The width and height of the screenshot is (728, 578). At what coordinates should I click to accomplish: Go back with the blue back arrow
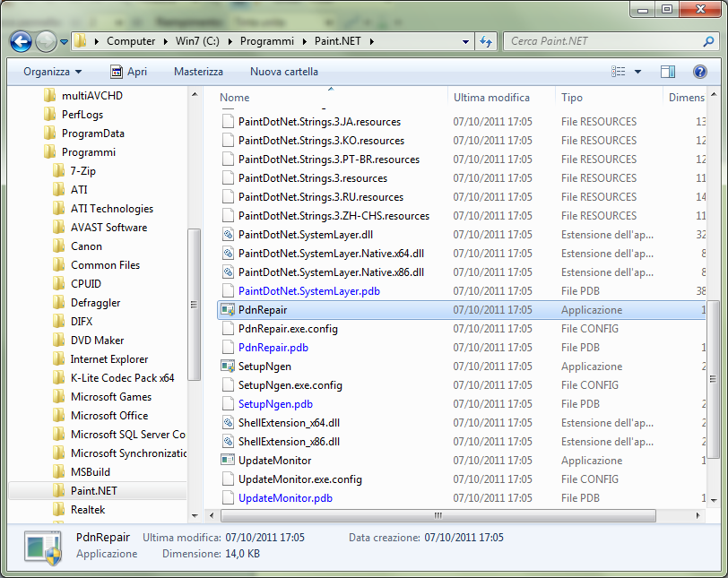click(x=21, y=42)
